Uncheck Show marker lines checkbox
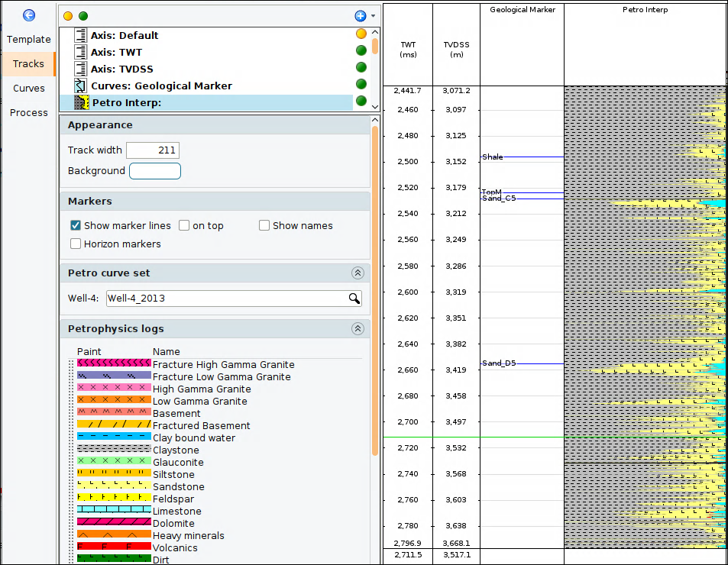 pyautogui.click(x=76, y=225)
